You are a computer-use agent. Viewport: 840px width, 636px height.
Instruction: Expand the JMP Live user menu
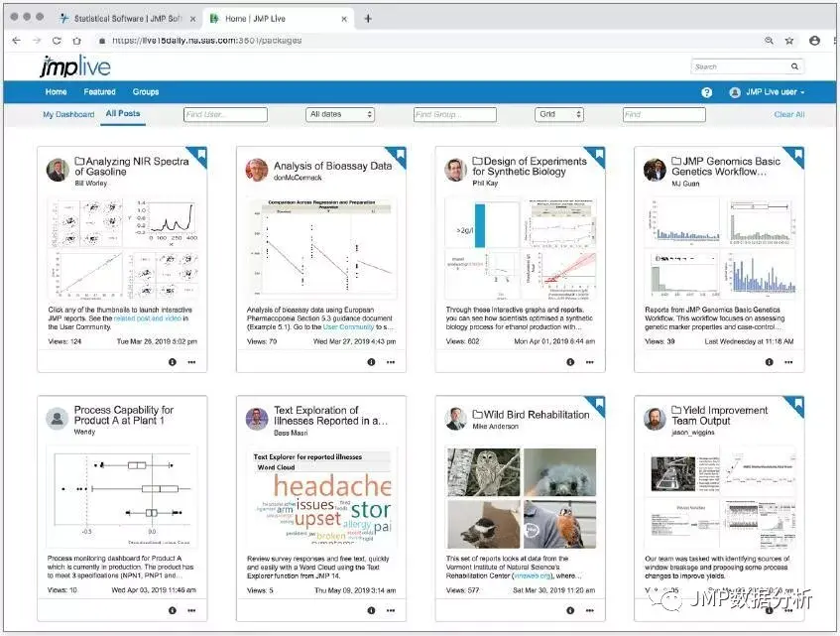(768, 92)
